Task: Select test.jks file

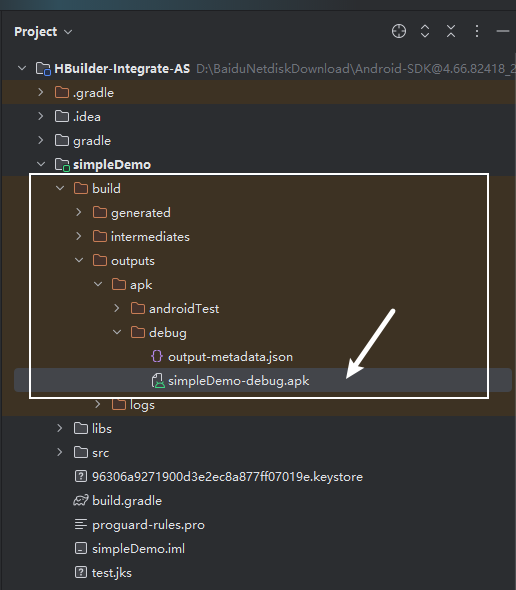Action: 112,573
